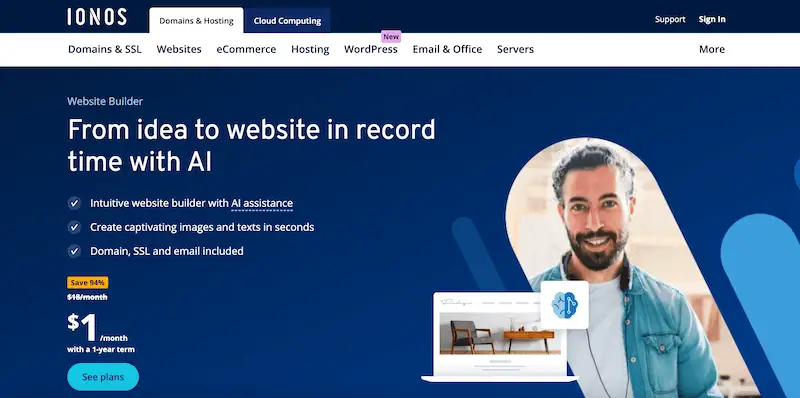The height and width of the screenshot is (398, 800).
Task: Click the AI brain icon card
Action: (x=564, y=305)
